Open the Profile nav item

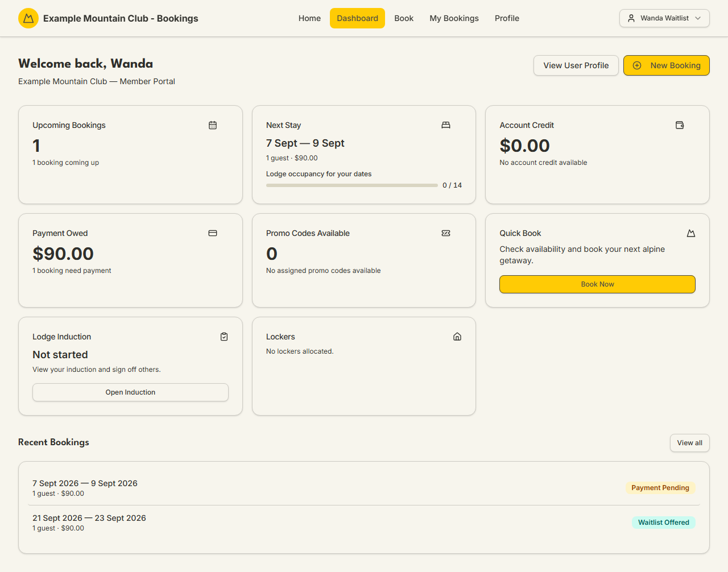507,18
